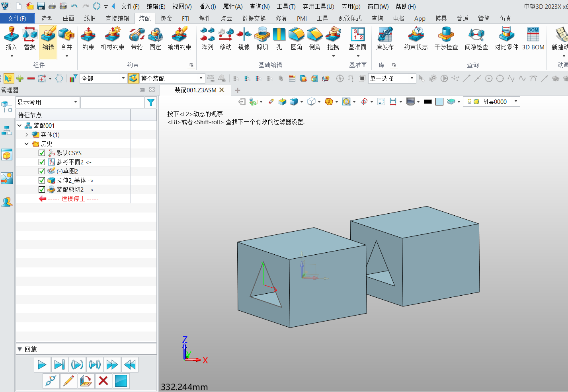
Task: Click the red X delete button in 回放
Action: (x=103, y=381)
